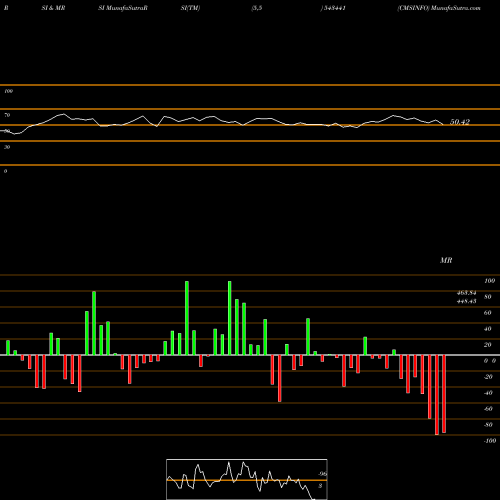Click the 'SI(TM)' header label
Viewport: 500px width, 500px height.
190,8
